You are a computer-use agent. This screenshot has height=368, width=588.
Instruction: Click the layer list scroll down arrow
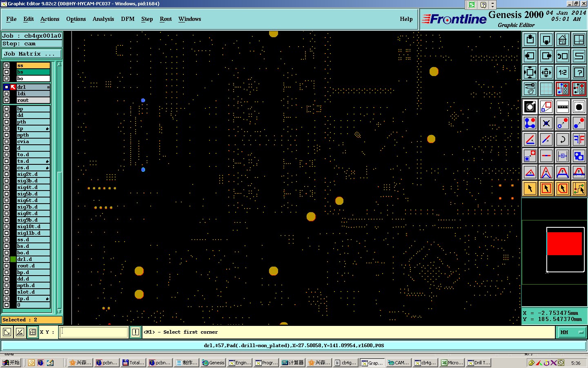[59, 311]
